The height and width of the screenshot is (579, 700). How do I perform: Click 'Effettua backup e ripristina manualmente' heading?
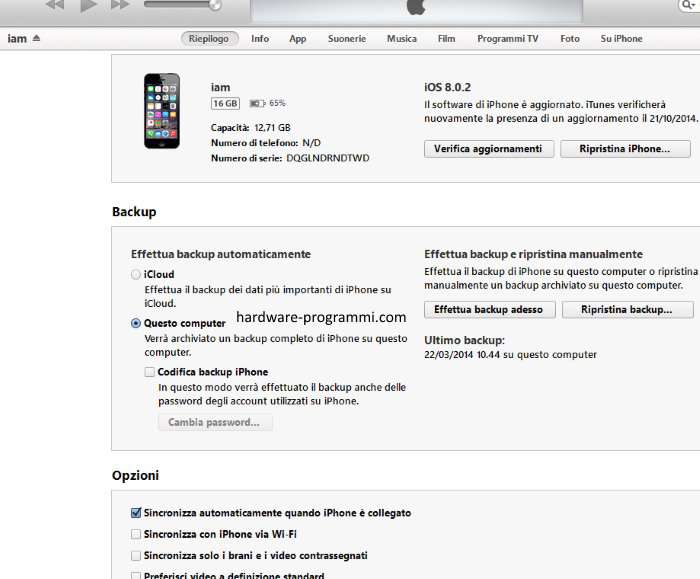(x=533, y=254)
